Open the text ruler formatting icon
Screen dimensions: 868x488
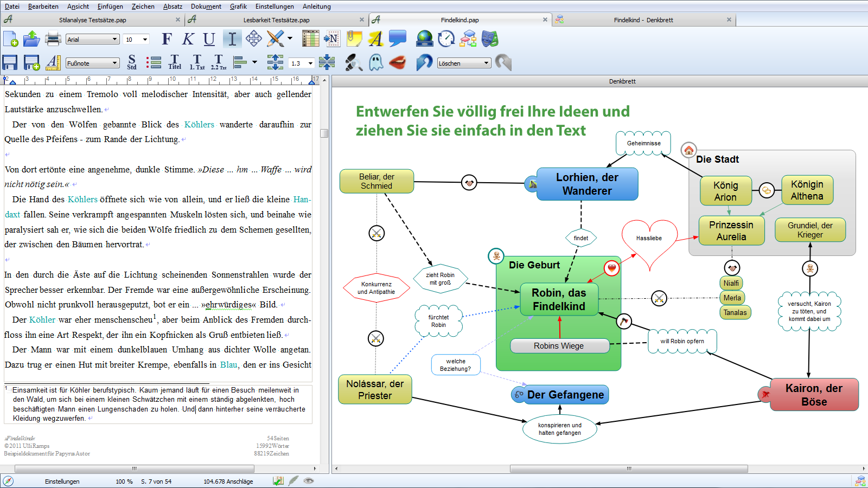click(53, 63)
